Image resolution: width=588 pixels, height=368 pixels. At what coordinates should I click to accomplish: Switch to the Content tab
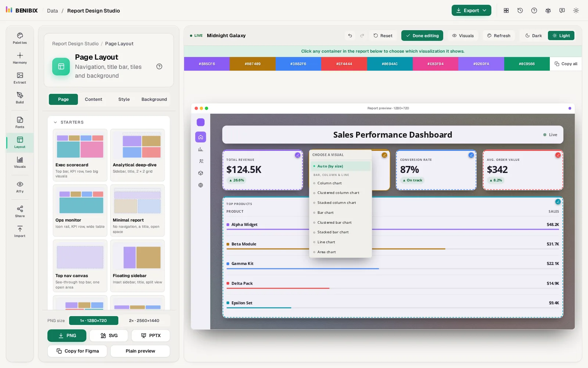point(93,99)
